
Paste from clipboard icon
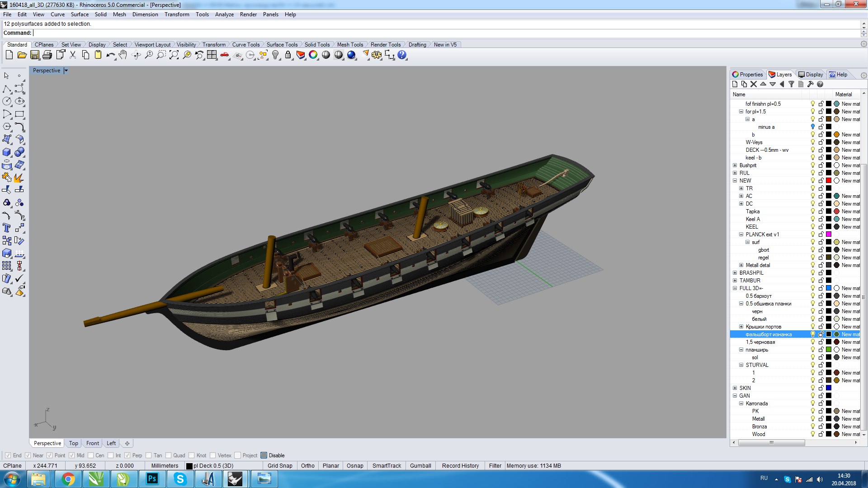(98, 55)
